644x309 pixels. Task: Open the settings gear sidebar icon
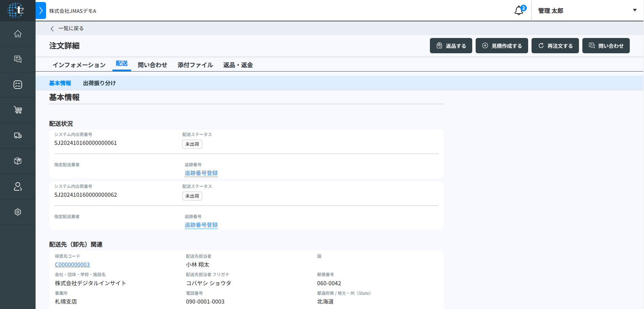(x=18, y=212)
